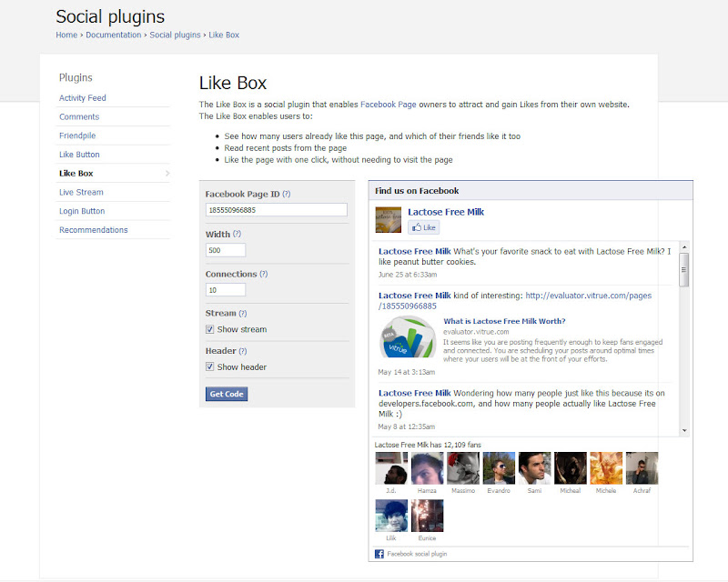Viewport: 728px width, 582px height.
Task: Open 'What is Lactose Free Milk Worth?' link
Action: 504,321
